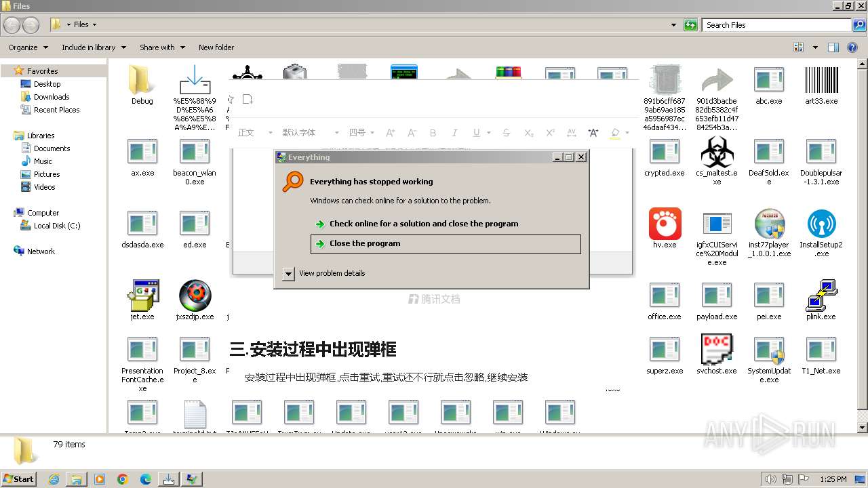
Task: Toggle the preview pane button
Action: pos(833,47)
